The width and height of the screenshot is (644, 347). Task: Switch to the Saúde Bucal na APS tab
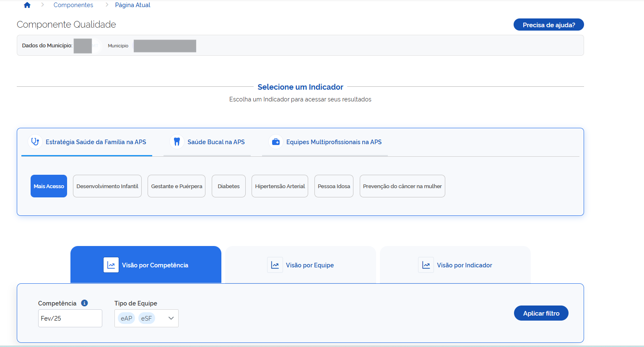point(216,142)
